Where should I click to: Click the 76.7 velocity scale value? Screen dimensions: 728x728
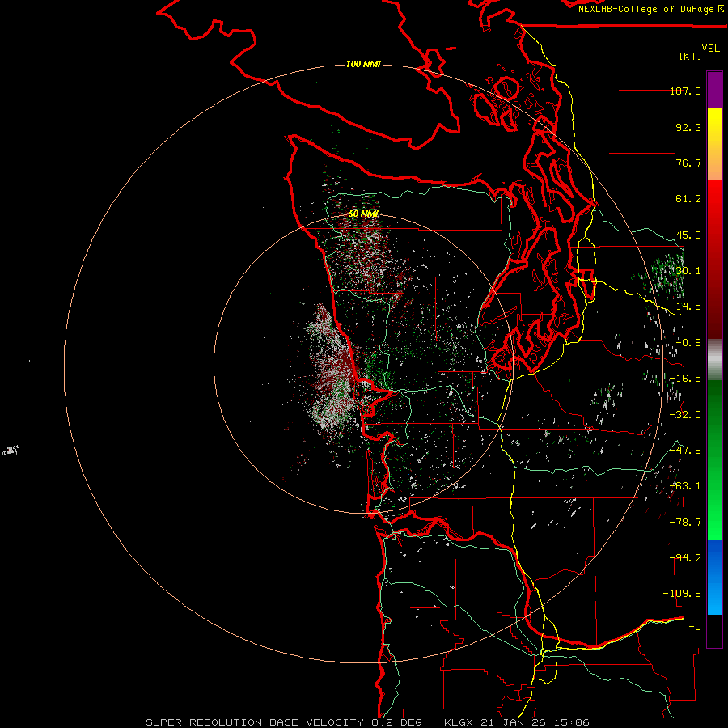pyautogui.click(x=688, y=163)
